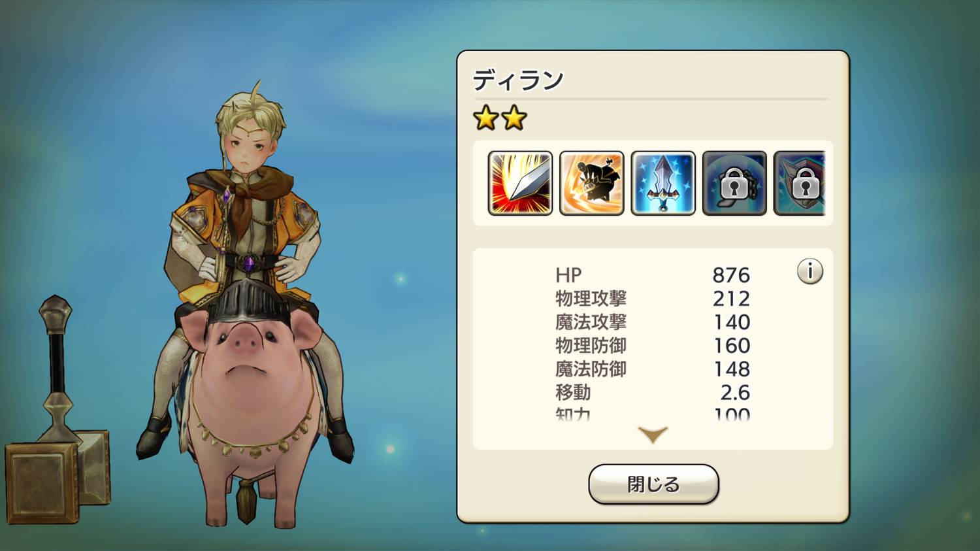
Task: Click the ディラン character name title
Action: tap(518, 80)
